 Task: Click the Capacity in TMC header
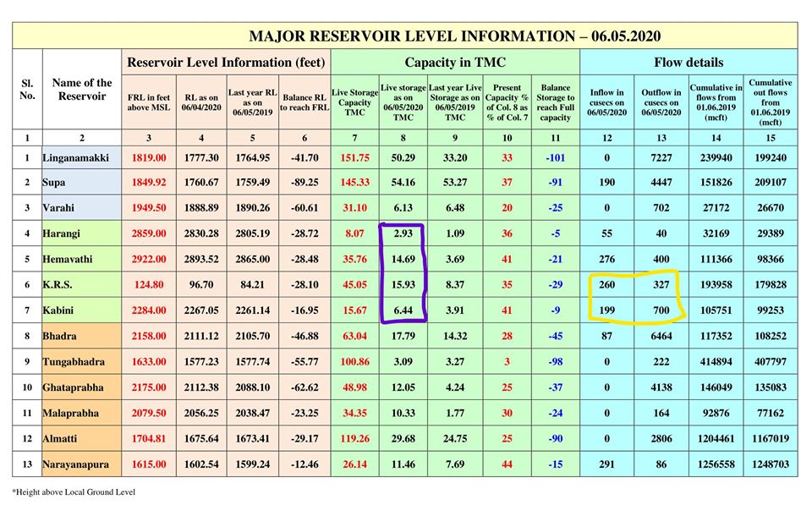tap(454, 63)
